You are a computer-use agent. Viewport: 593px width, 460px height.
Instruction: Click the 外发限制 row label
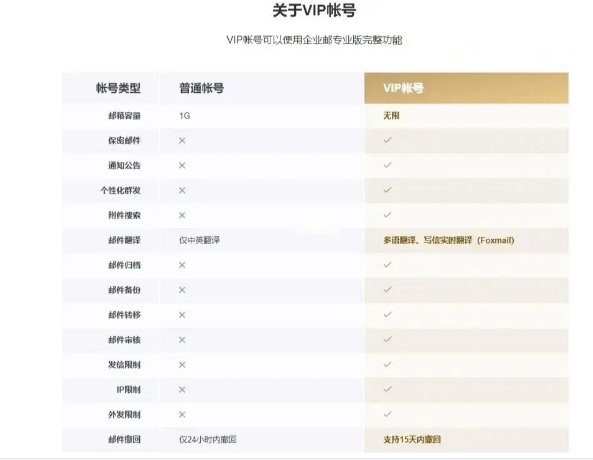click(124, 415)
